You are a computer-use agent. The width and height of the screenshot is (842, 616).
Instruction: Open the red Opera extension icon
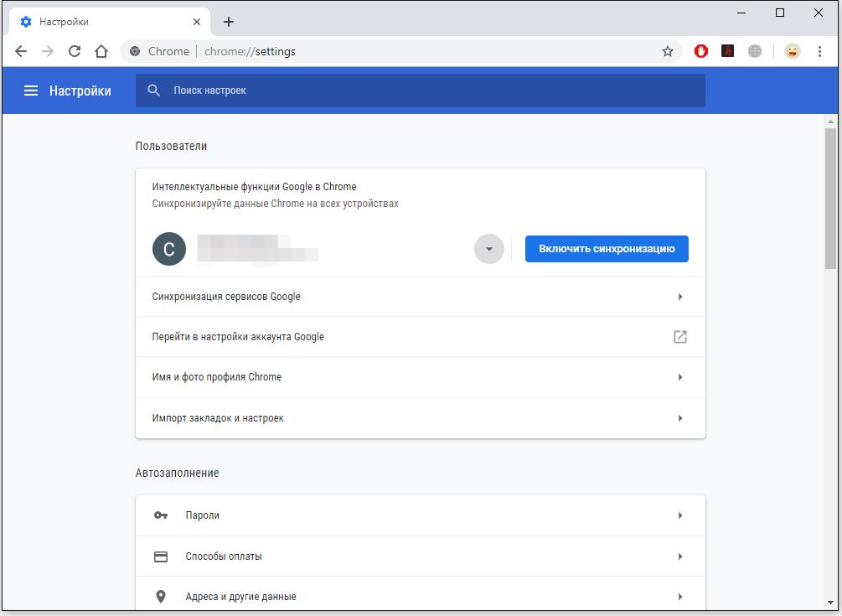[x=701, y=51]
